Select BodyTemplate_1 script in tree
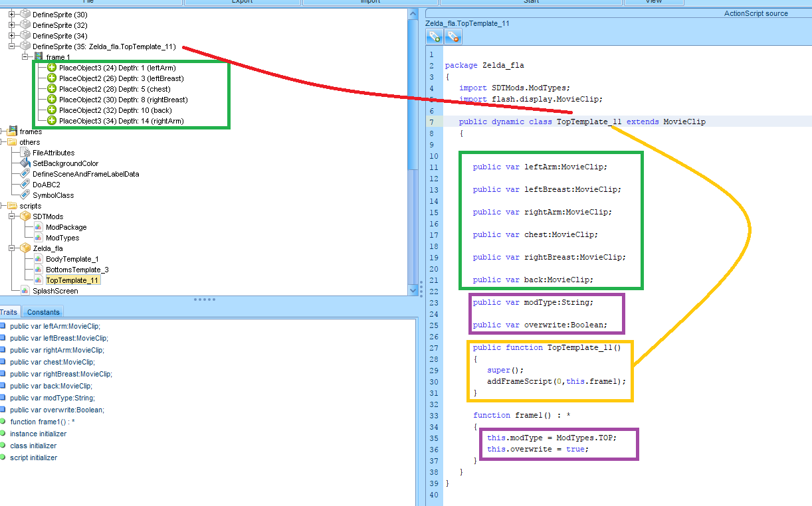Image resolution: width=812 pixels, height=506 pixels. coord(72,259)
